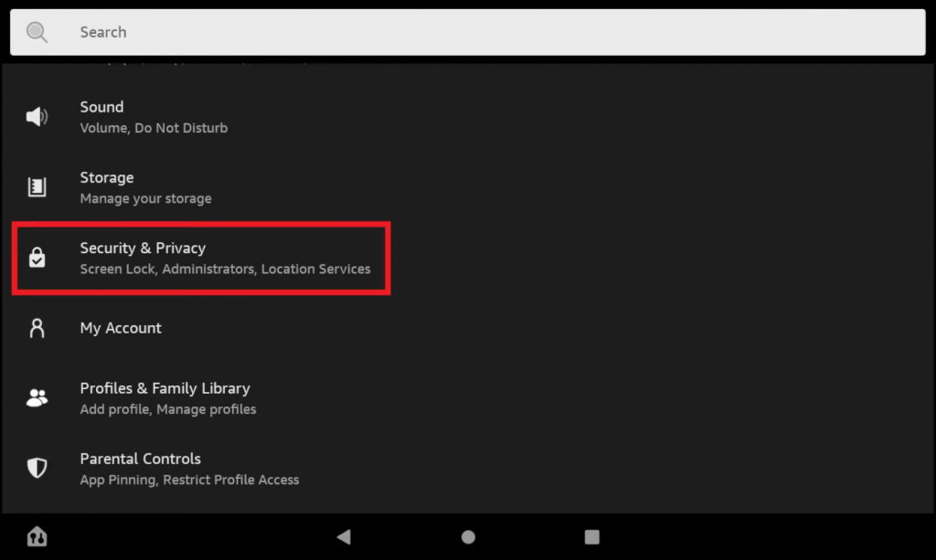Image resolution: width=936 pixels, height=560 pixels.
Task: Click the Storage storage-device icon
Action: (x=37, y=186)
